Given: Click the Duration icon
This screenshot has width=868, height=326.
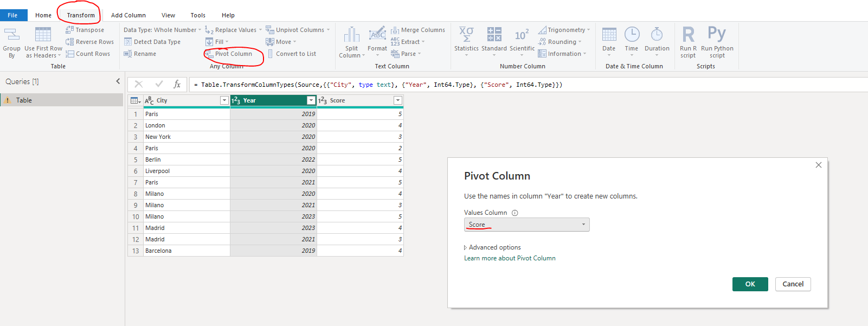Looking at the screenshot, I should (x=657, y=34).
